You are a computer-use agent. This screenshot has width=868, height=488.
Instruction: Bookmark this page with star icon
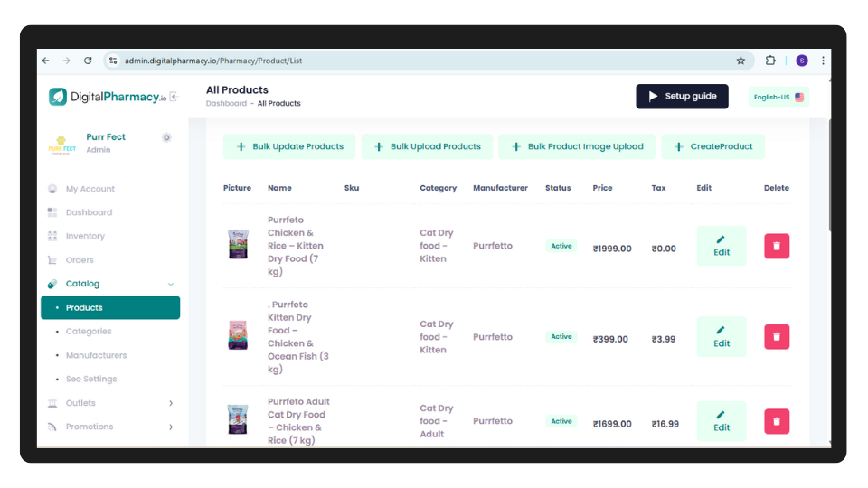pyautogui.click(x=741, y=61)
